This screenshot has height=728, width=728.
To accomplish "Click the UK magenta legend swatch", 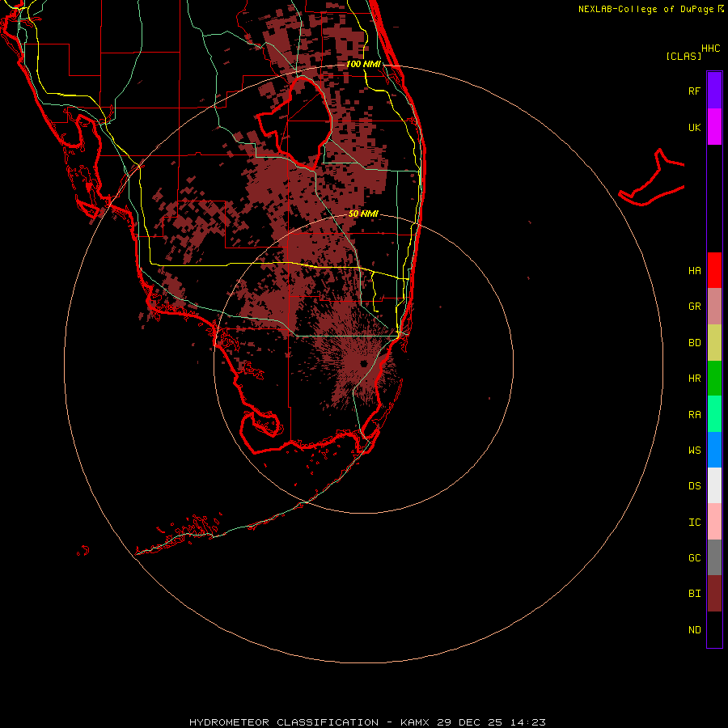I will click(x=714, y=127).
